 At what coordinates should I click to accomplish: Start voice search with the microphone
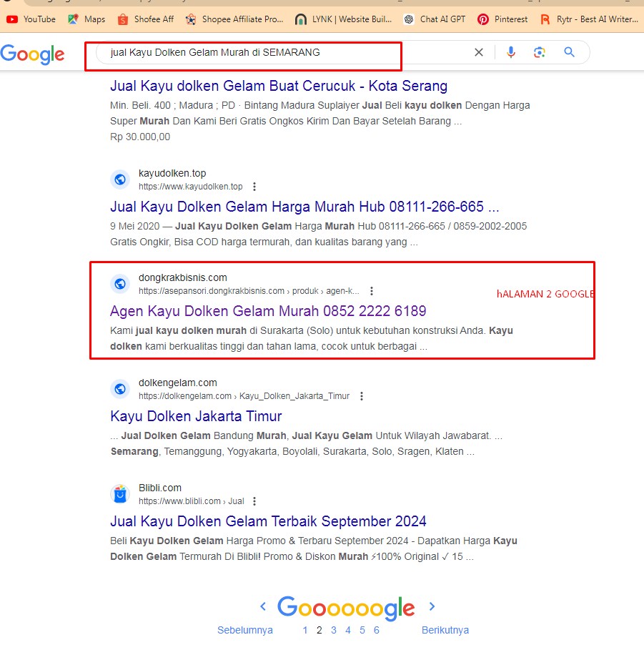point(511,52)
